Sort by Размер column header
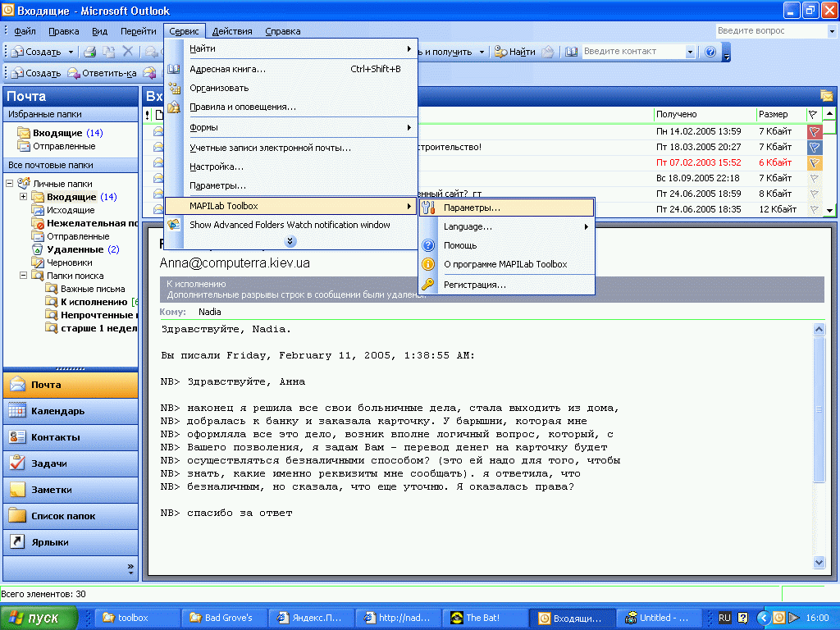The width and height of the screenshot is (840, 630). pos(781,114)
